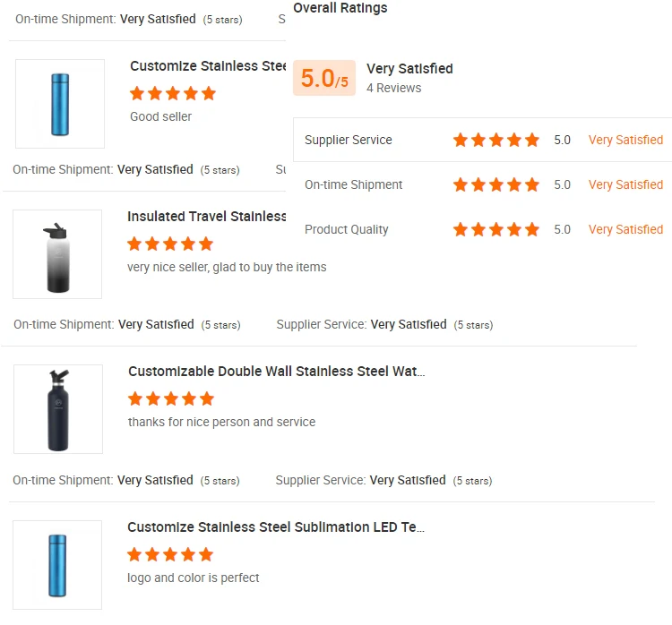Open the blue tumbler thumbnail beside "logo and color"

point(57,565)
